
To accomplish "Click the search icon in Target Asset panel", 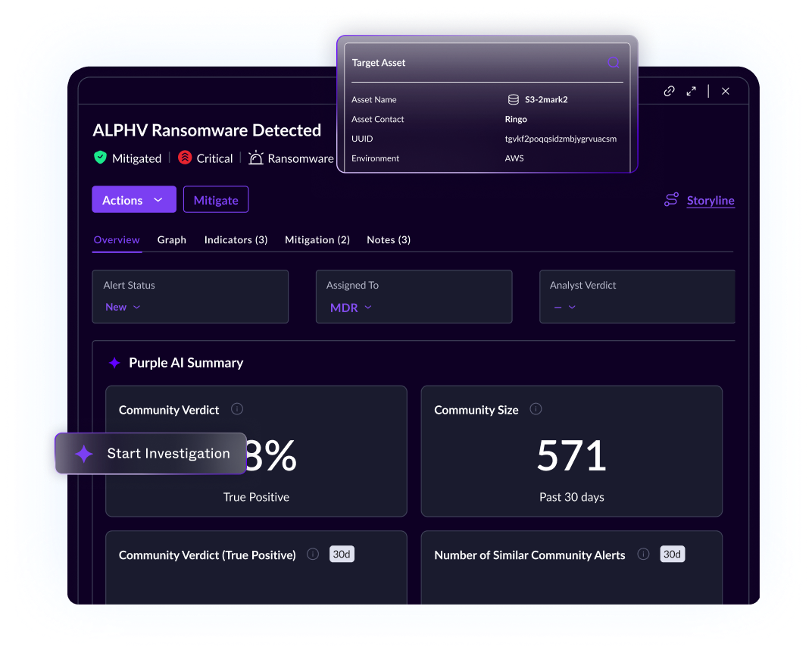I will pos(614,63).
